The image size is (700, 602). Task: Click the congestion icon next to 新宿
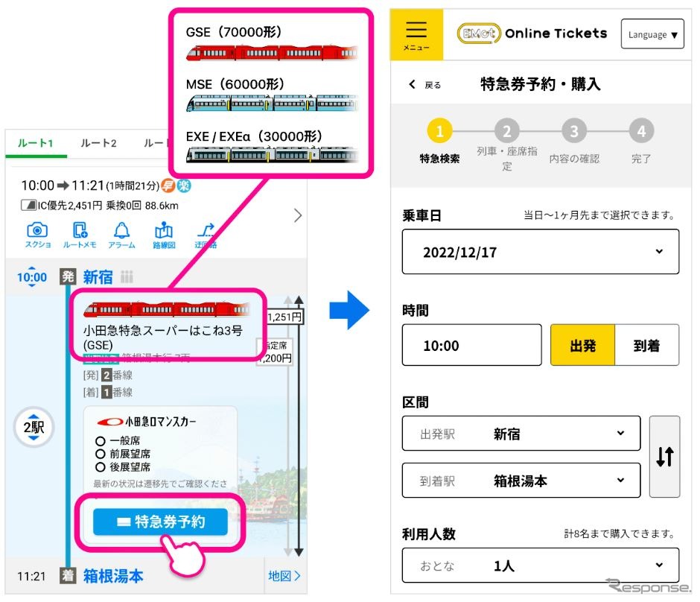(127, 277)
